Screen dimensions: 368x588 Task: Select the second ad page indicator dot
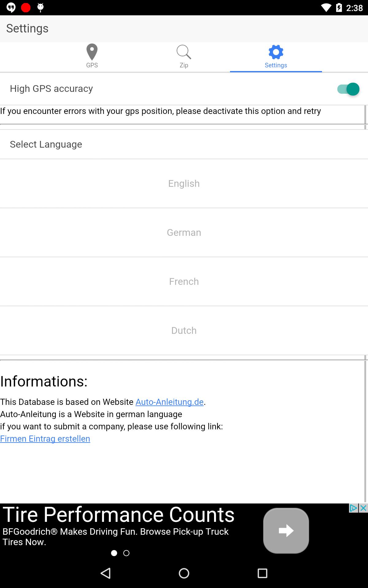[126, 553]
